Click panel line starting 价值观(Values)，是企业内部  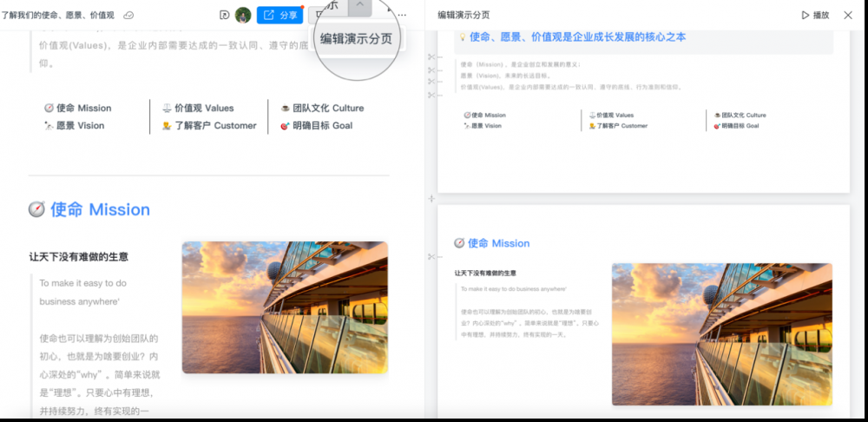click(x=572, y=87)
